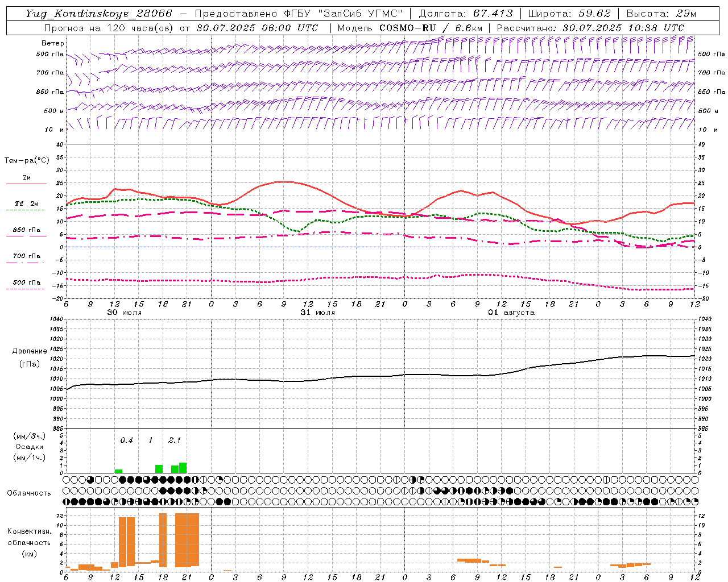728x582 pixels.
Task: Click the Тем-ра(°C) axis title
Action: point(27,161)
